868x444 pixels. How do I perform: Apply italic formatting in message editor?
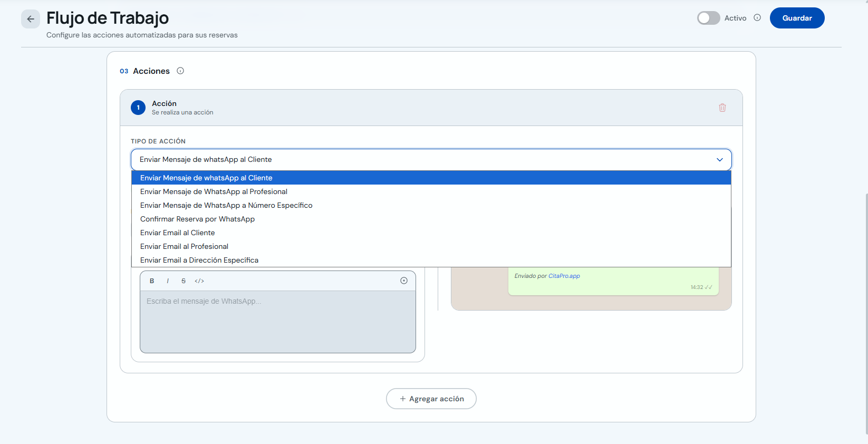[x=168, y=281]
